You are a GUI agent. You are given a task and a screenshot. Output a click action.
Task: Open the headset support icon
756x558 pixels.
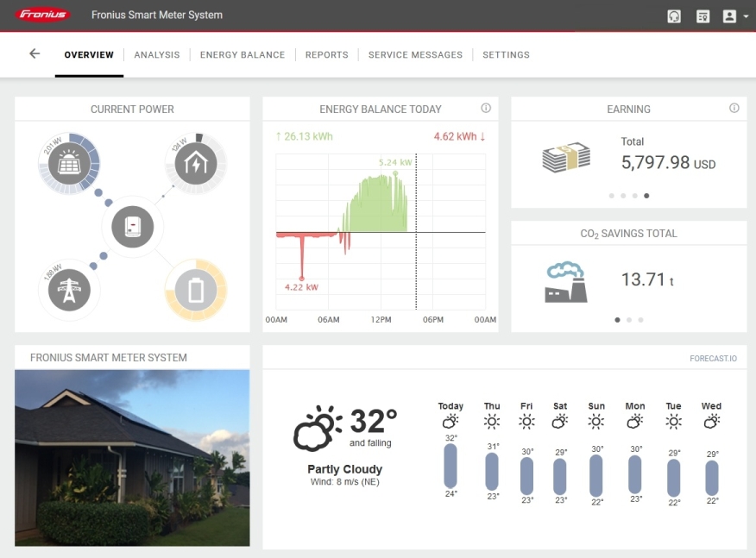[x=673, y=16]
